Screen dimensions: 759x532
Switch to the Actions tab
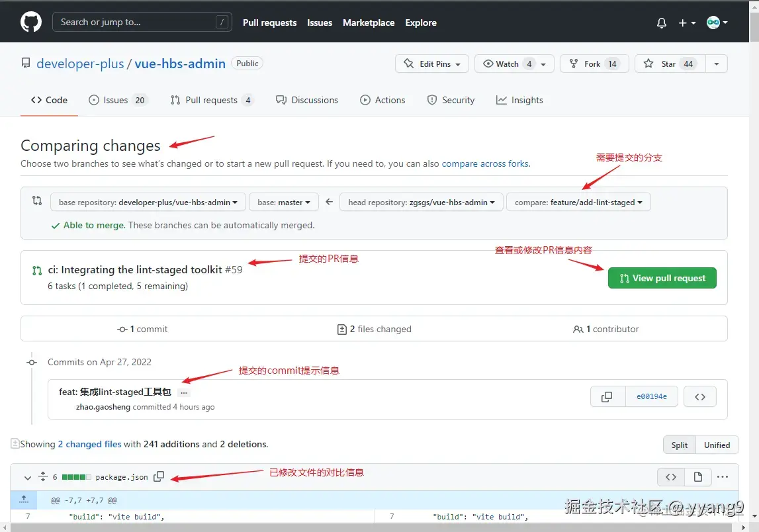[382, 100]
